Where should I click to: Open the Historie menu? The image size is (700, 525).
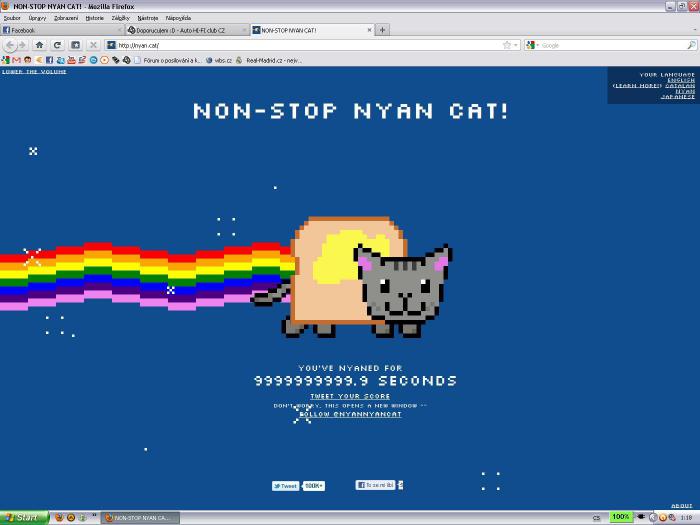pyautogui.click(x=94, y=18)
